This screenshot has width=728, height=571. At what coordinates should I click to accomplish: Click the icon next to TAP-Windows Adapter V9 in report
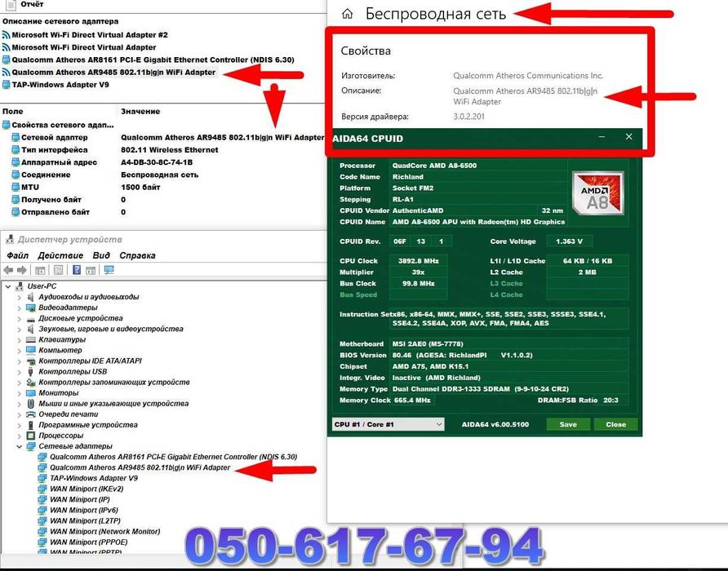(x=6, y=85)
